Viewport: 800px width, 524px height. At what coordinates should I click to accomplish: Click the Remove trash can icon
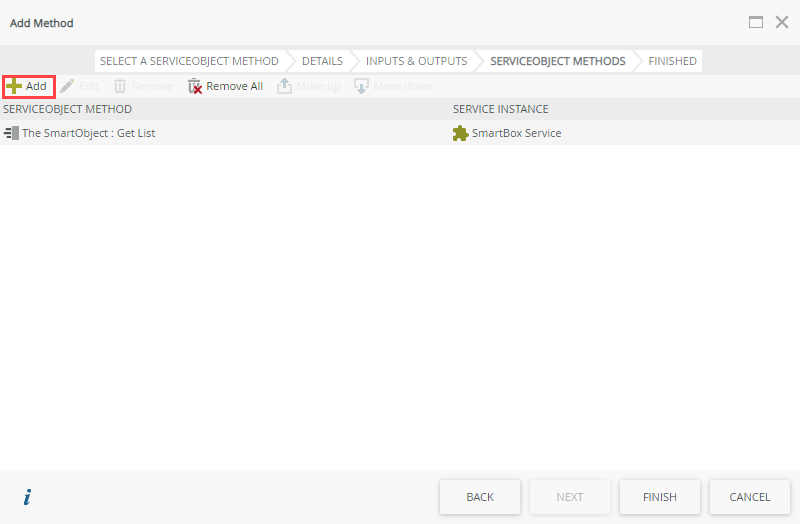[x=120, y=86]
